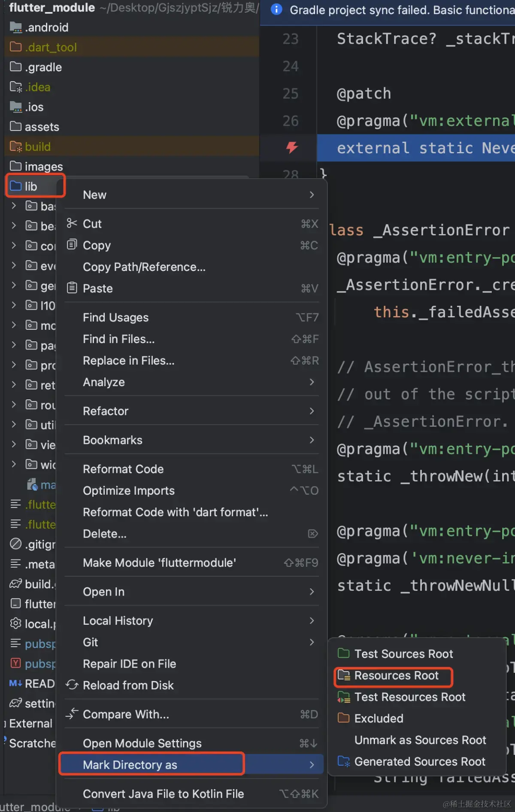
Task: Click the Copy icon in context menu
Action: [72, 245]
